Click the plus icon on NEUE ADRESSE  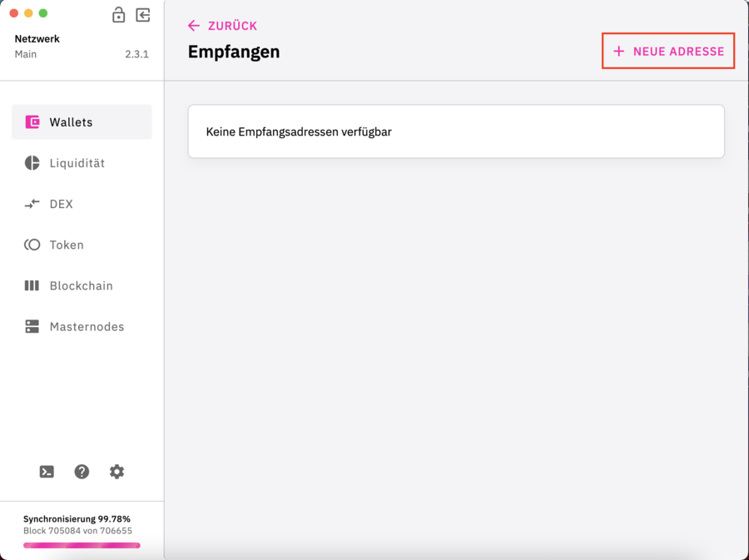click(x=618, y=51)
